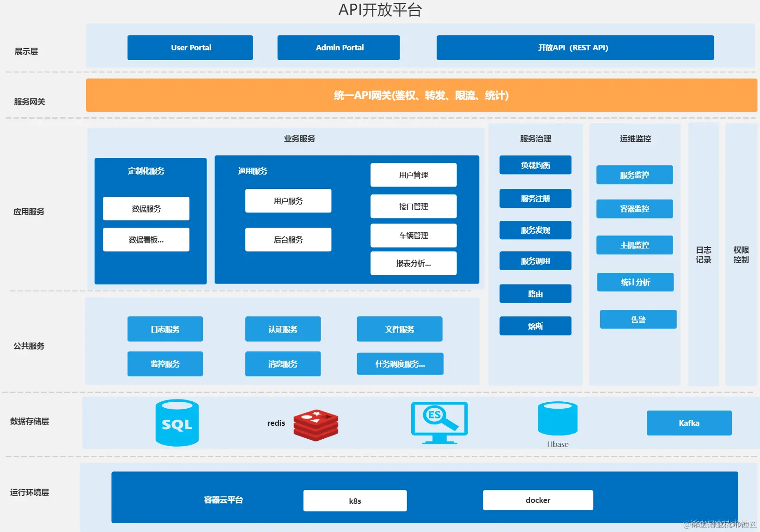Click the 展示层 layer label

pos(26,51)
